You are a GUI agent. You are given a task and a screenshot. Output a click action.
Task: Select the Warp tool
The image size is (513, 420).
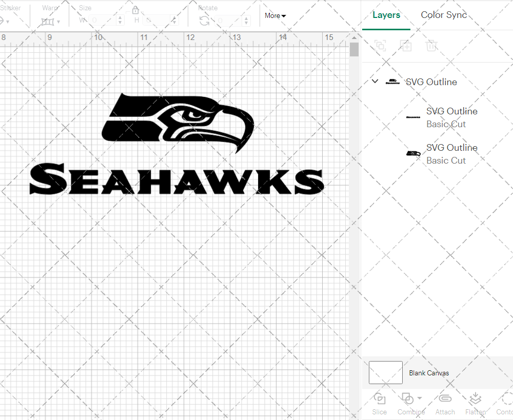coord(49,21)
